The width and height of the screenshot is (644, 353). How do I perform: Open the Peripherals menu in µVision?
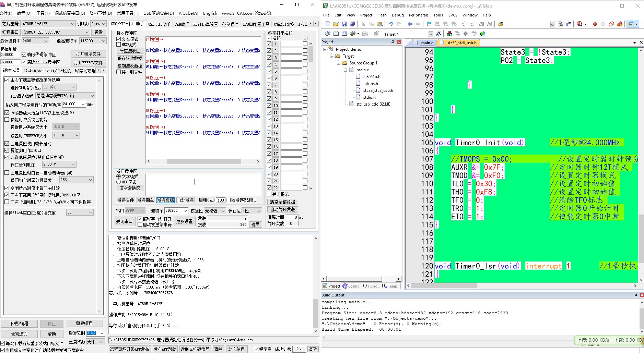pyautogui.click(x=419, y=15)
